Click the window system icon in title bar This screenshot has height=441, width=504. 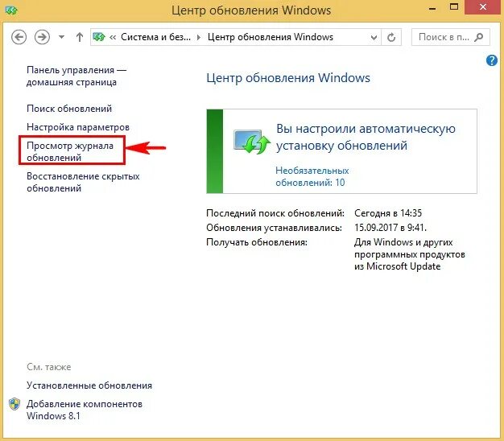click(11, 10)
